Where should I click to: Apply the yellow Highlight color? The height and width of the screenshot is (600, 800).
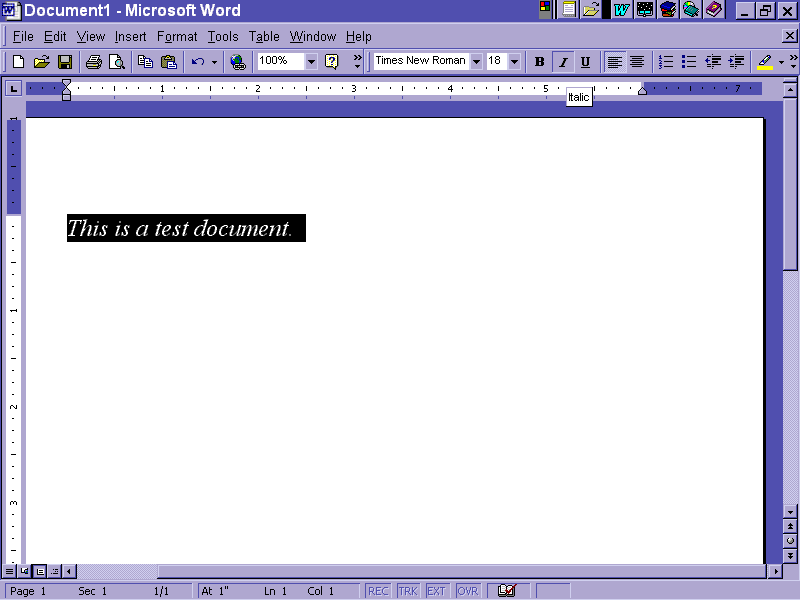765,62
